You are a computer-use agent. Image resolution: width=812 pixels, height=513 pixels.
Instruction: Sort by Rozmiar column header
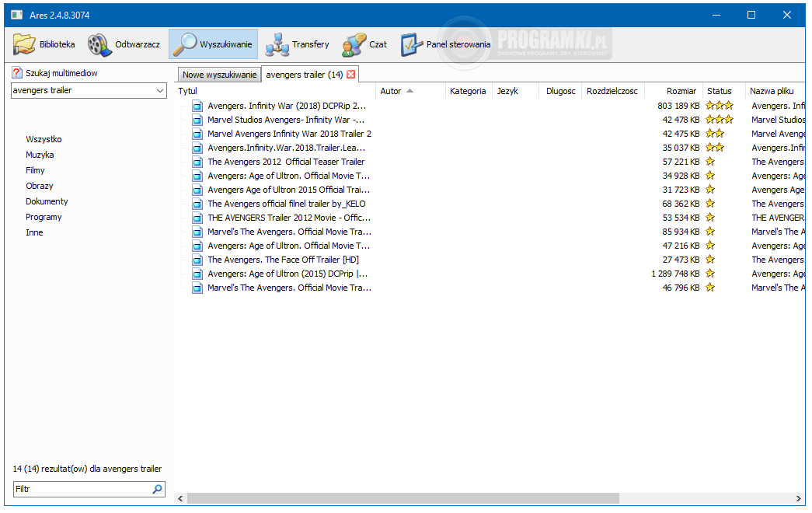click(x=674, y=91)
